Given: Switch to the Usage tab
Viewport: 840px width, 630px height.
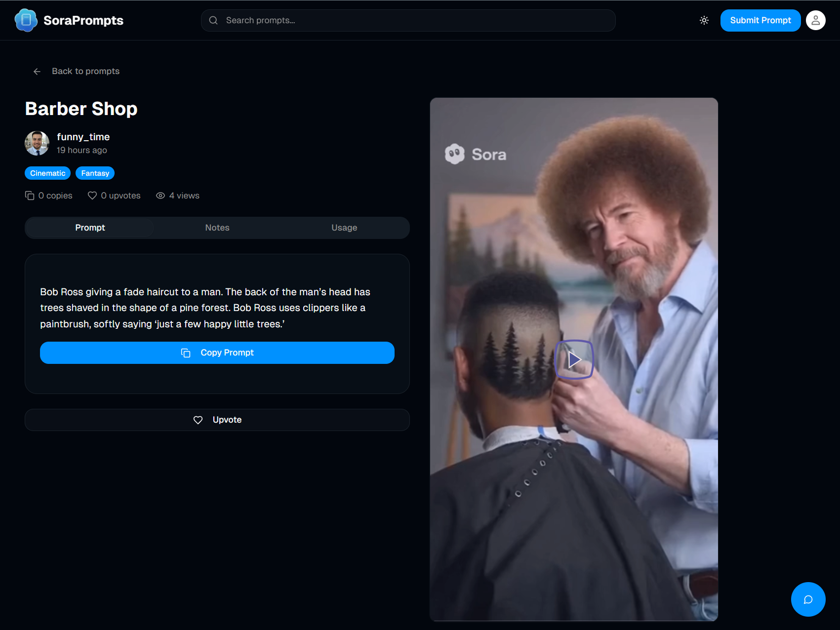Looking at the screenshot, I should [x=344, y=228].
